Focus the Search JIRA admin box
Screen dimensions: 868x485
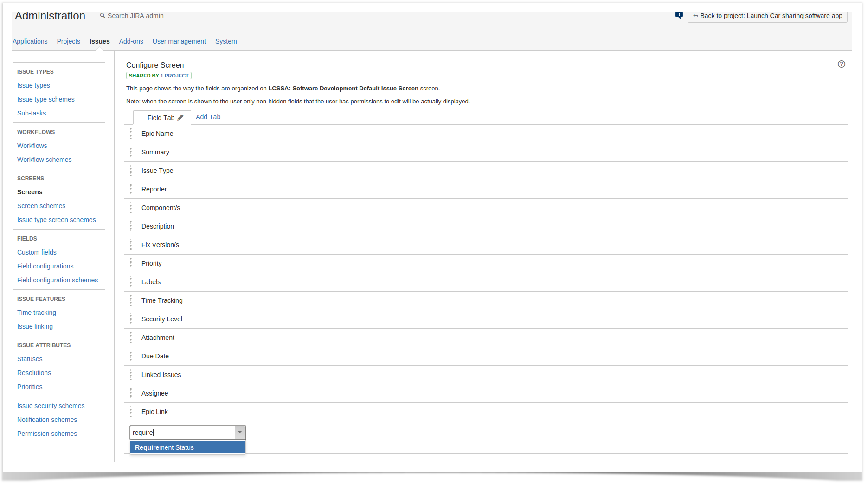135,16
